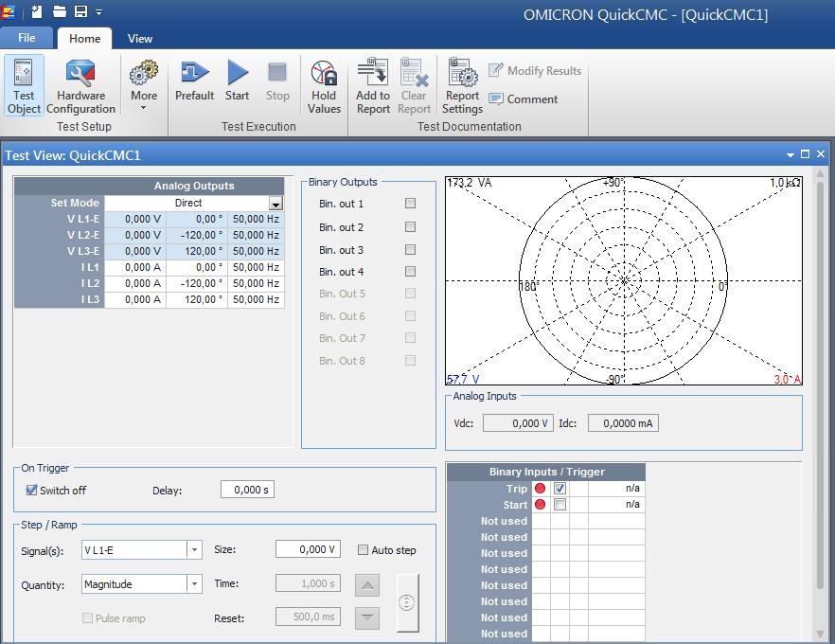Click the I L2 row header
Image resolution: width=835 pixels, height=644 pixels.
tap(60, 283)
